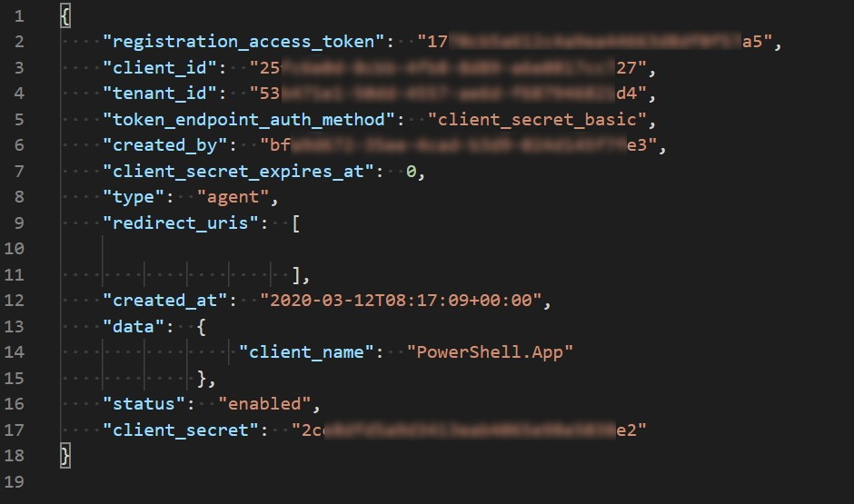
Task: Click the "enabled" status value
Action: pyautogui.click(x=264, y=404)
